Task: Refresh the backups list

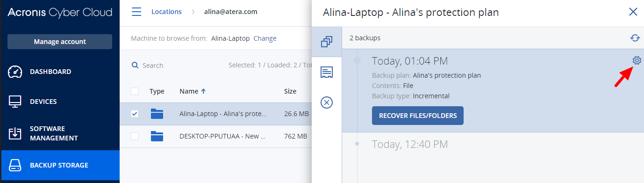Action: coord(635,38)
